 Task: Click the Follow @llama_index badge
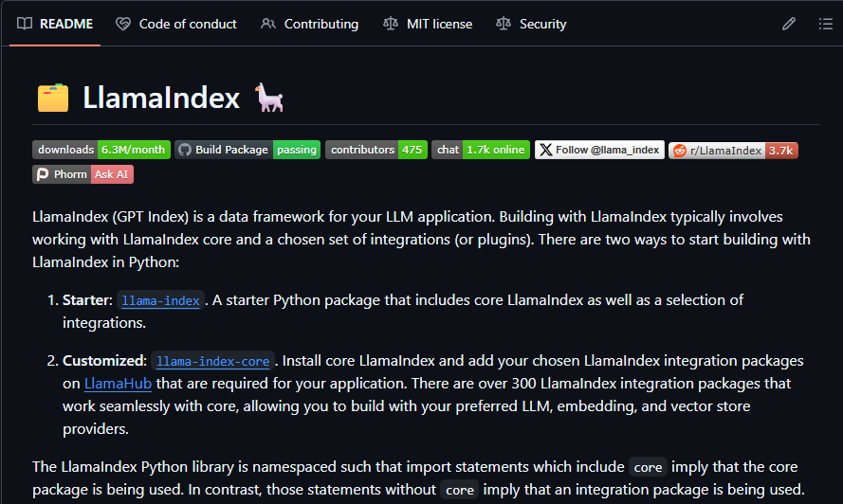[599, 150]
